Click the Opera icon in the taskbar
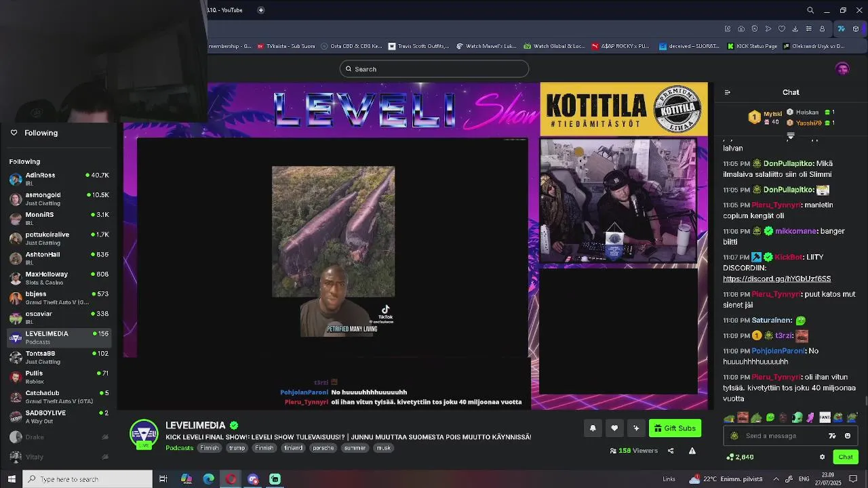This screenshot has width=868, height=488. (231, 479)
